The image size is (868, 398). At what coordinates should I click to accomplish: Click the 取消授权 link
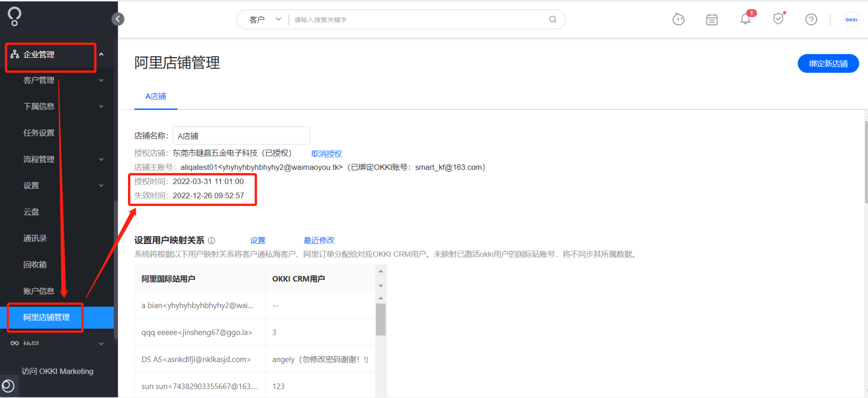[x=327, y=154]
